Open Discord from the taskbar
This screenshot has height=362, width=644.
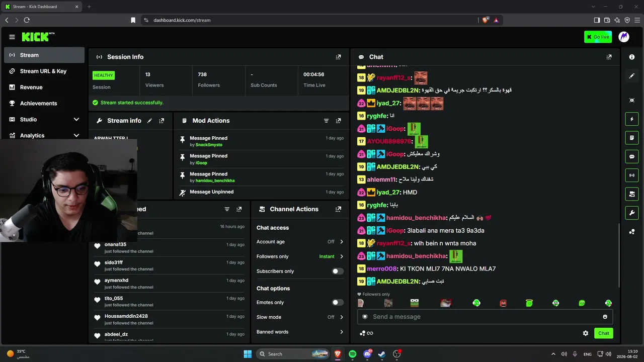(367, 354)
